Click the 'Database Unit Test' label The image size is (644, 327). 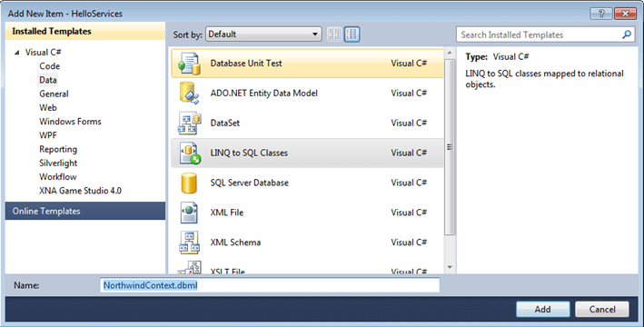(246, 64)
